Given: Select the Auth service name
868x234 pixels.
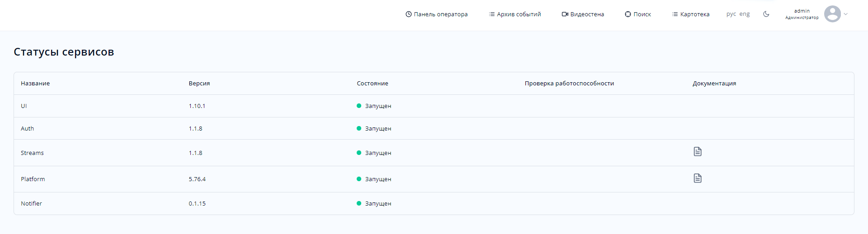Looking at the screenshot, I should coord(28,129).
